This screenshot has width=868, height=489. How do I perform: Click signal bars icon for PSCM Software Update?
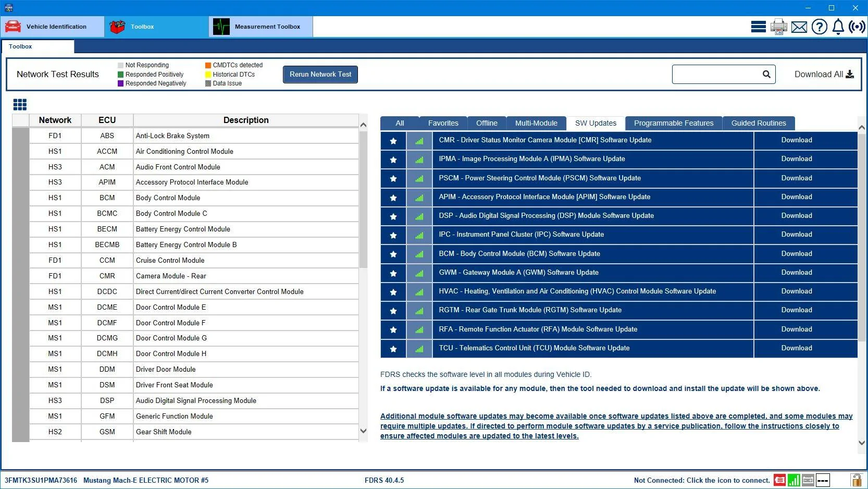pos(419,179)
